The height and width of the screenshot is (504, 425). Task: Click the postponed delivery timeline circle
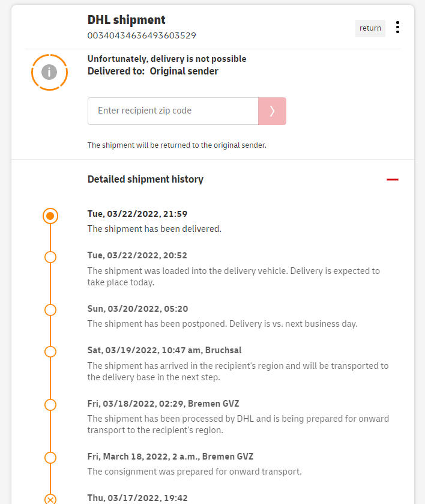[50, 310]
